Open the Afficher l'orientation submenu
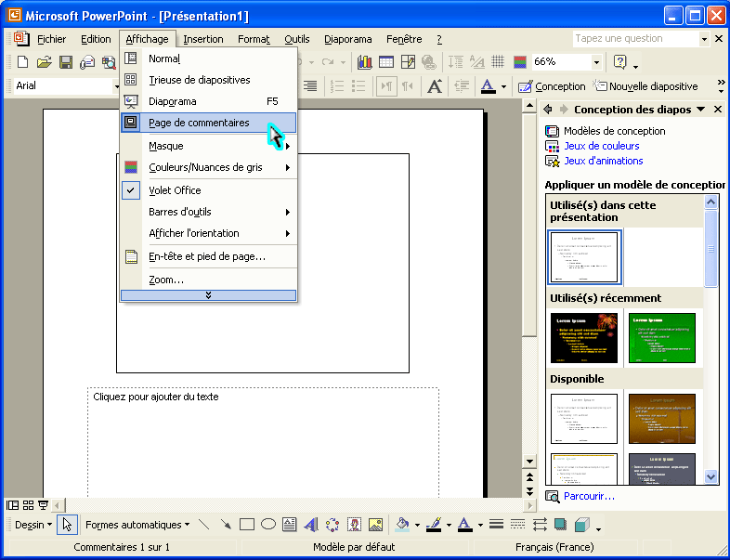Image resolution: width=730 pixels, height=560 pixels. tap(209, 233)
